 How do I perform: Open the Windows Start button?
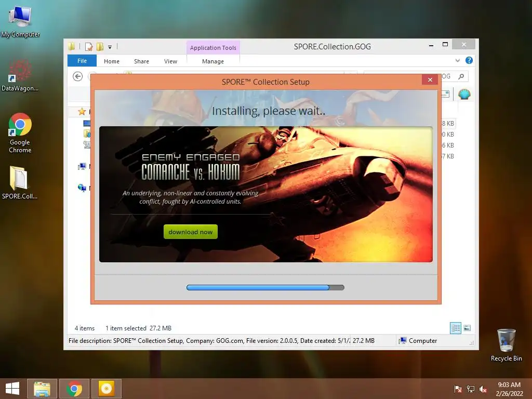[12, 389]
